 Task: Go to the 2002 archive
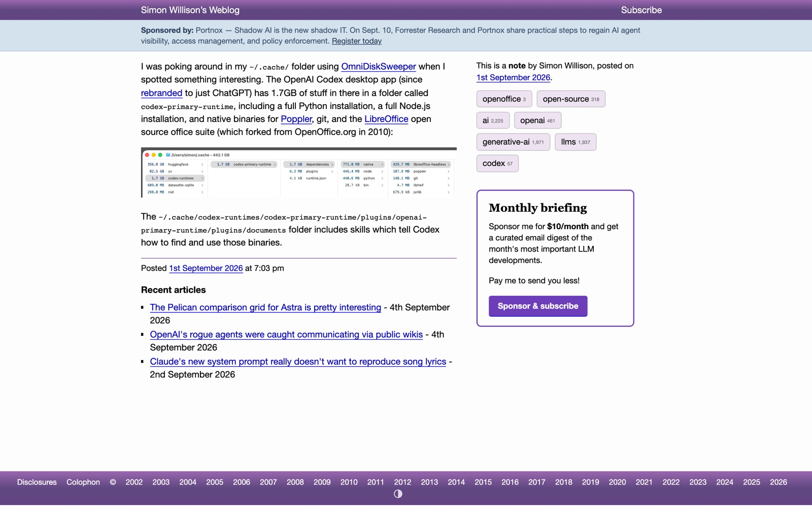[134, 482]
